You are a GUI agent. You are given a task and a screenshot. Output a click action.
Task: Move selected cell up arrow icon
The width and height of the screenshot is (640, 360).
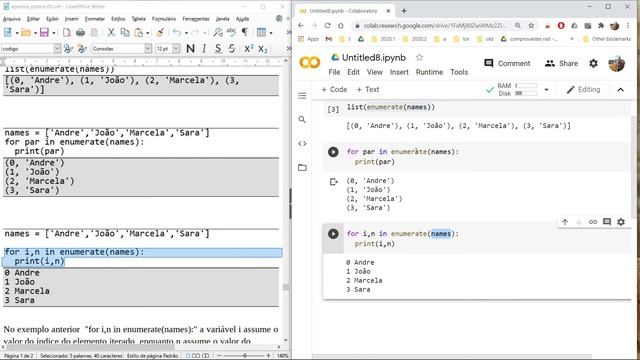565,222
